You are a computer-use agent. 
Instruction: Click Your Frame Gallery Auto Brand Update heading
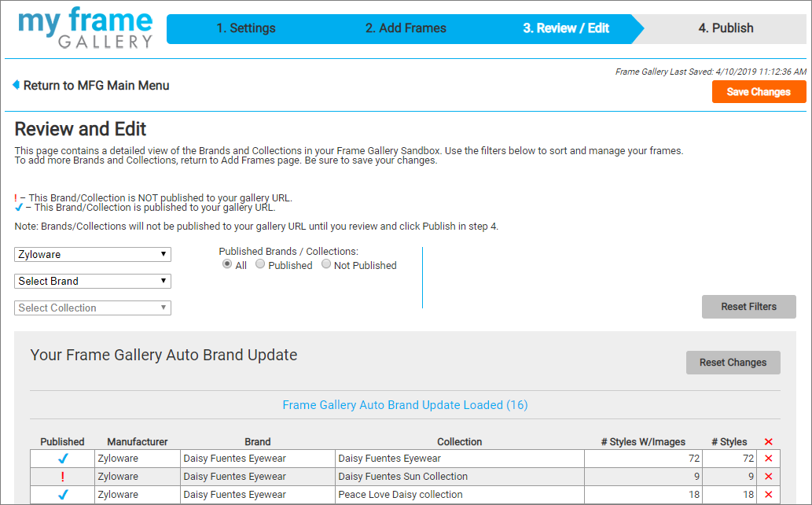coord(164,356)
